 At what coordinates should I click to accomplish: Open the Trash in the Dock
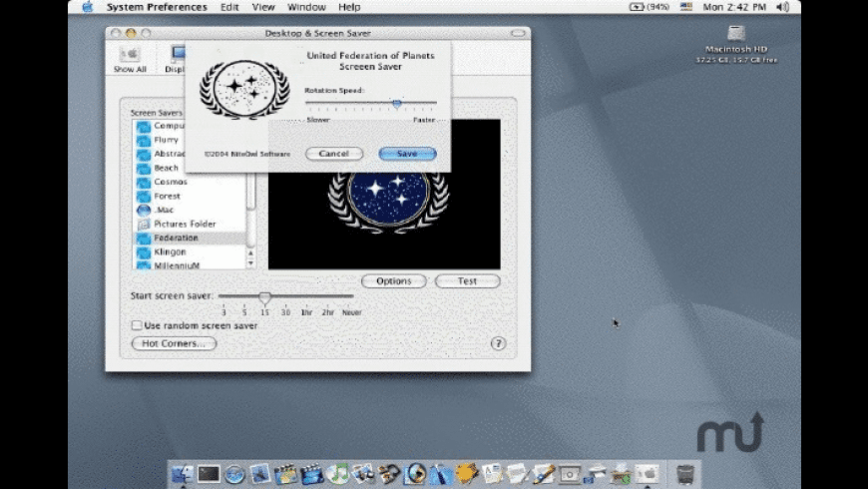[684, 473]
